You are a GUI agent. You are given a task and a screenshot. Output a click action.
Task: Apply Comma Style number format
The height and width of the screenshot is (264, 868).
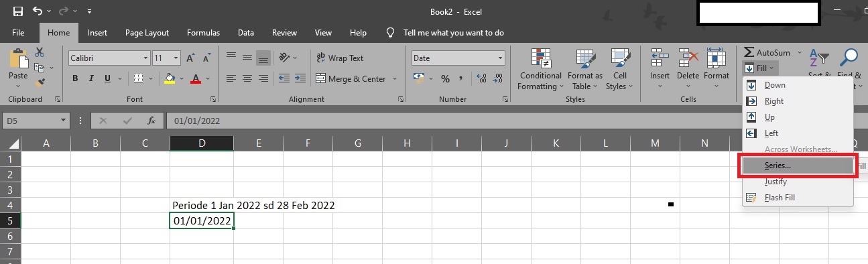coord(461,79)
